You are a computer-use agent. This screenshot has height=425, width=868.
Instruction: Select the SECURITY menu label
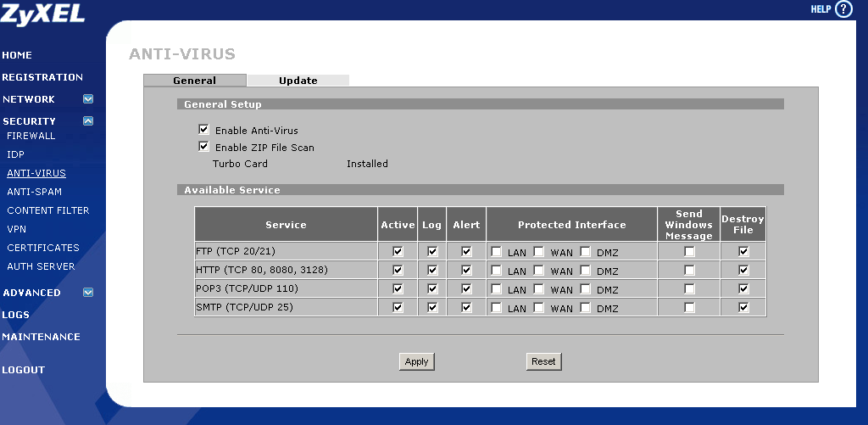[x=30, y=121]
